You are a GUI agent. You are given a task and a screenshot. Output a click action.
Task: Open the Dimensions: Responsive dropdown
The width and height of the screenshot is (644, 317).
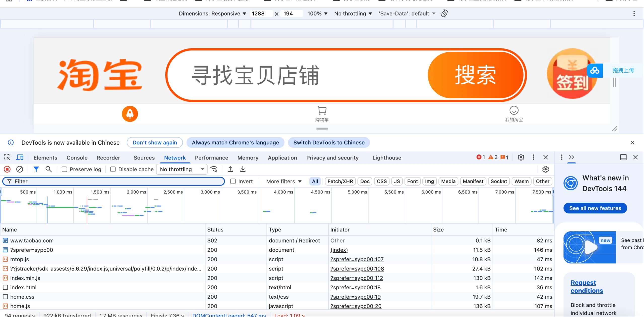212,14
